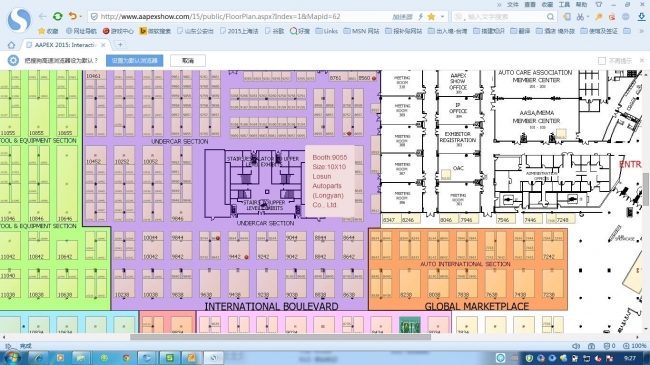
Task: Click the blue set default browser button
Action: point(134,61)
